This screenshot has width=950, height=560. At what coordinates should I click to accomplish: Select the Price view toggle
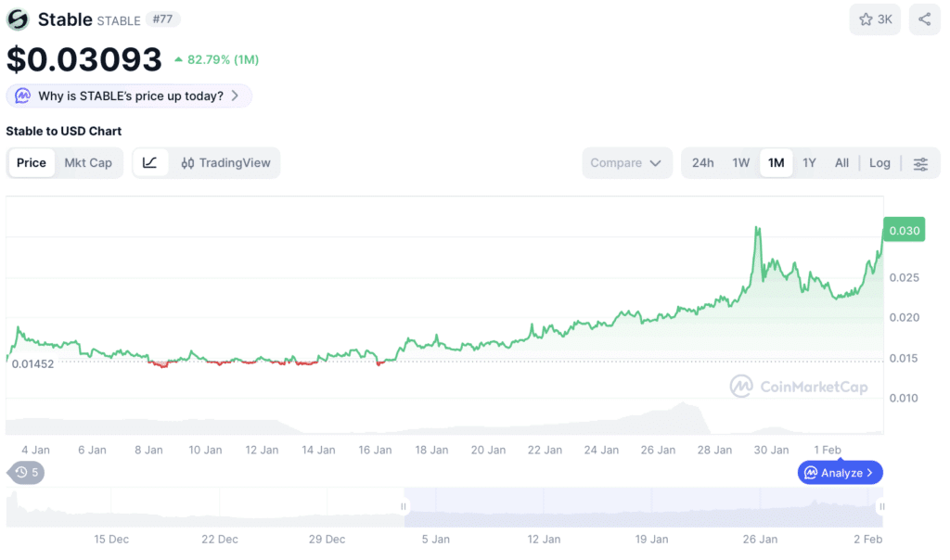pos(32,163)
